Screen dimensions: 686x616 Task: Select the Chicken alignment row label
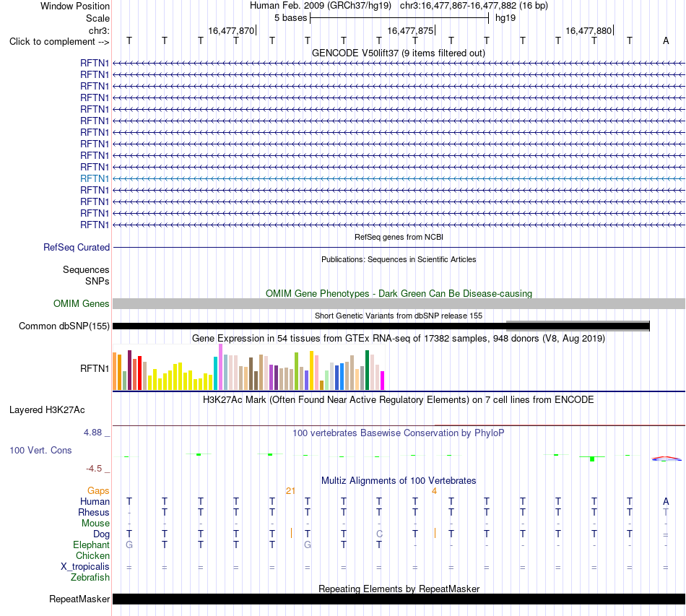coord(92,555)
